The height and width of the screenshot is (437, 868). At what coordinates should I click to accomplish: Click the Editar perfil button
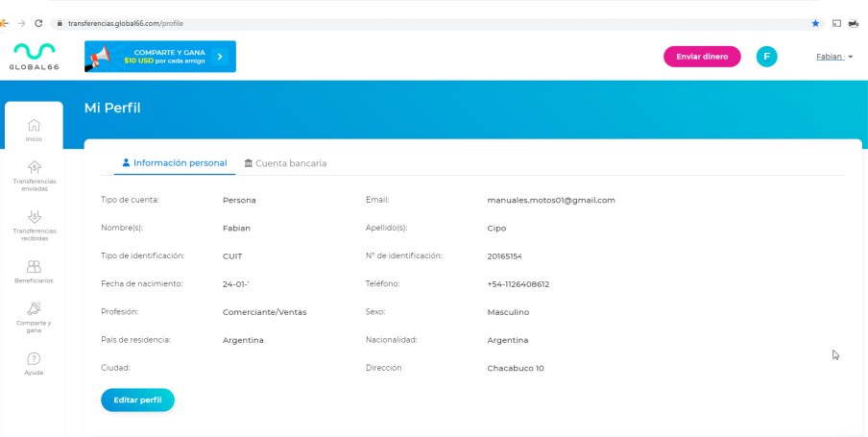click(137, 400)
